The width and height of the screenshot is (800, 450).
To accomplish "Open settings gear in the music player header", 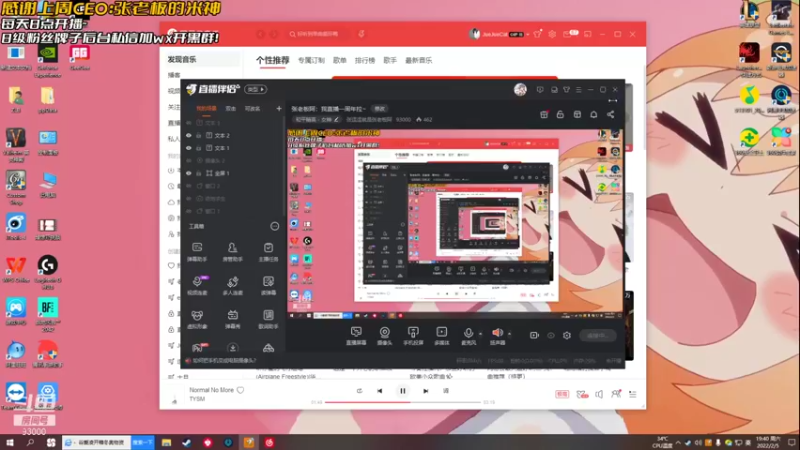I will 552,34.
